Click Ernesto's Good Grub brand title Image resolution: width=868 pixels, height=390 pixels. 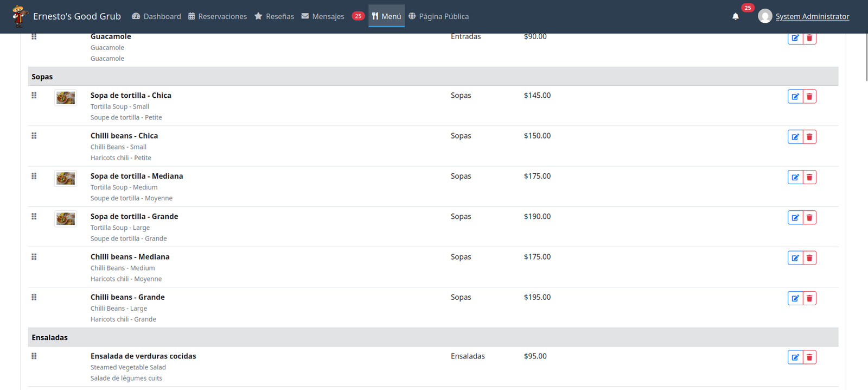click(x=77, y=16)
